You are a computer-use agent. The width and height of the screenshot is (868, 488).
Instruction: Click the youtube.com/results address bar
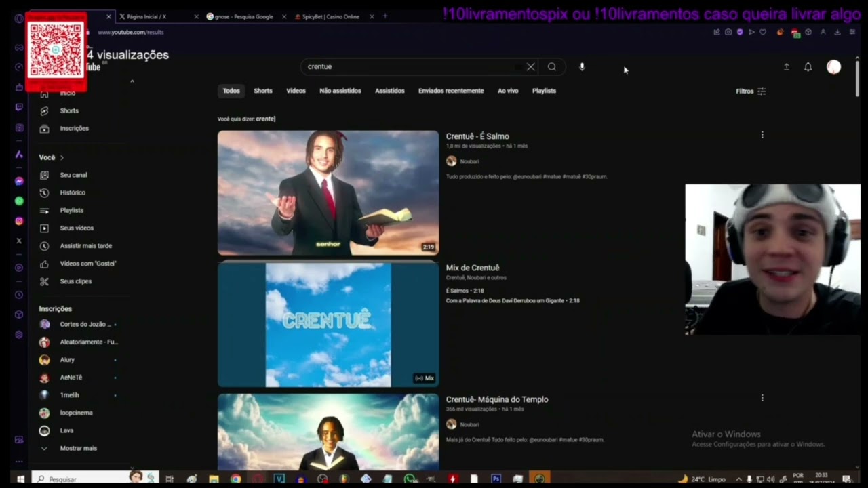(130, 32)
